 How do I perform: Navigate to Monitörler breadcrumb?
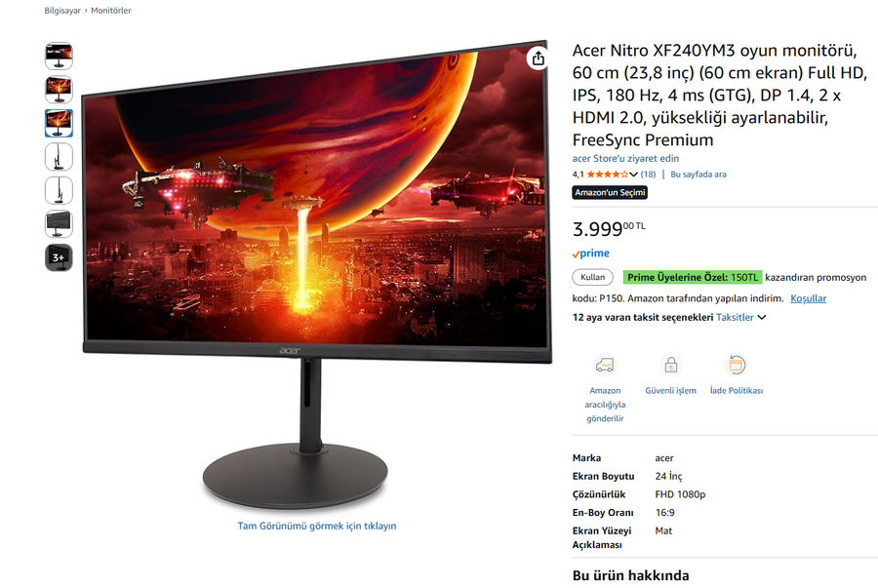[111, 11]
